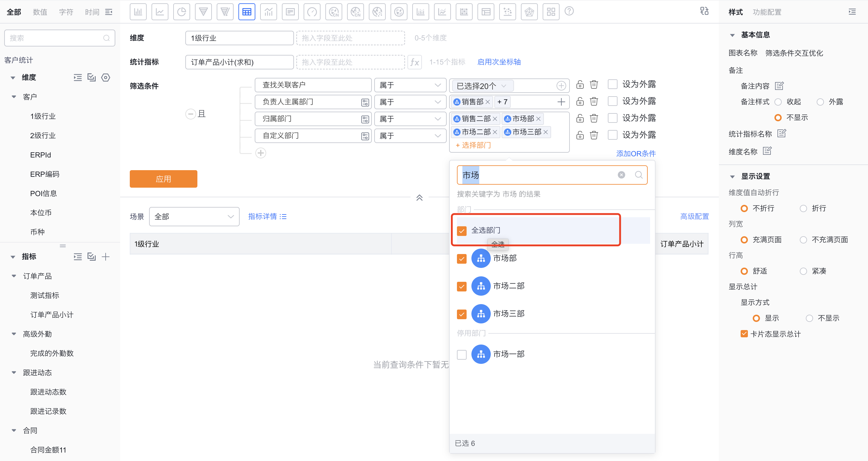Check 市场一部 under 停用部门
Image resolution: width=868 pixels, height=461 pixels.
pos(462,354)
